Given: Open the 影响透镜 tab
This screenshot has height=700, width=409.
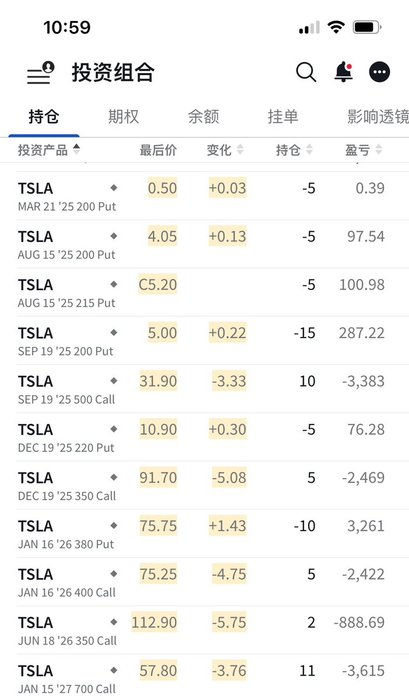Looking at the screenshot, I should click(378, 117).
